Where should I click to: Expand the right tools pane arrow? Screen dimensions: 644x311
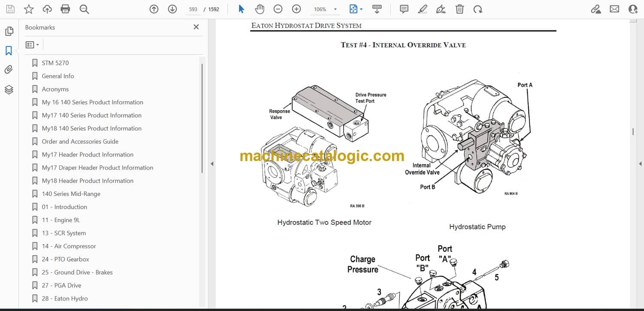[640, 164]
